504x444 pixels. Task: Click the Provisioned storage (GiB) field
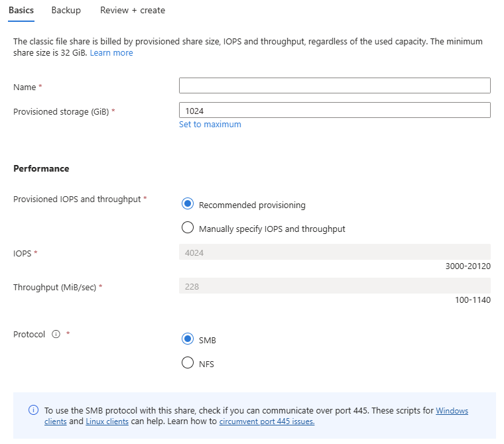tap(335, 110)
